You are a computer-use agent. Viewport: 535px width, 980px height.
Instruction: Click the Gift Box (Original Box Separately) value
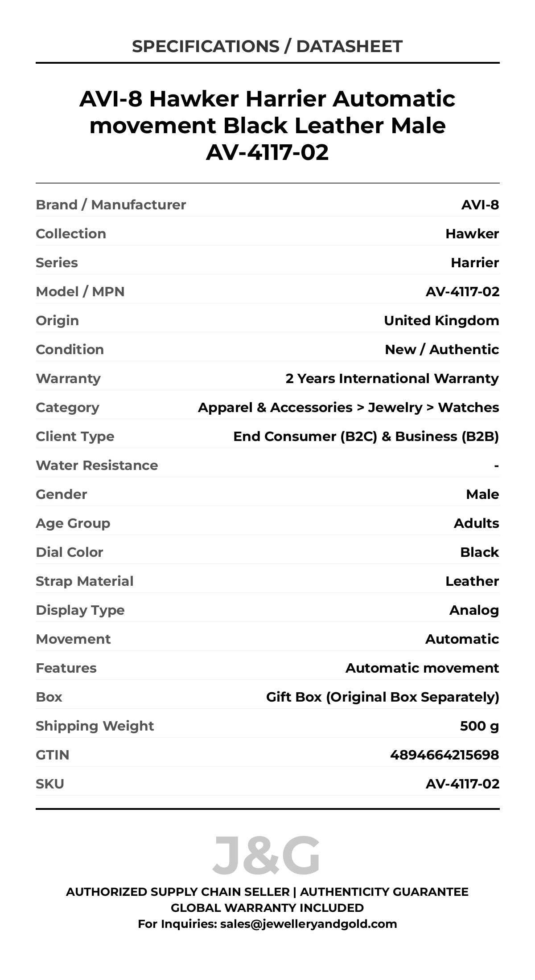coord(383,697)
